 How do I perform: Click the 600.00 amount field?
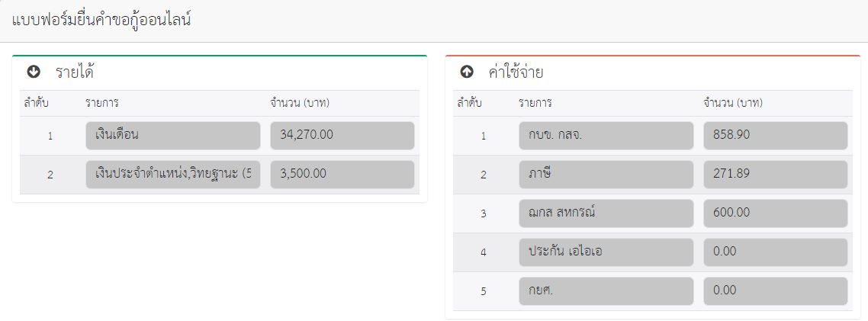click(x=776, y=213)
